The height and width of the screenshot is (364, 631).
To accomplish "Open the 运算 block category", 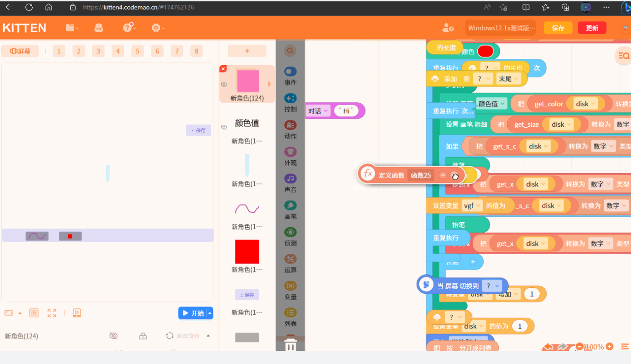I will click(291, 263).
